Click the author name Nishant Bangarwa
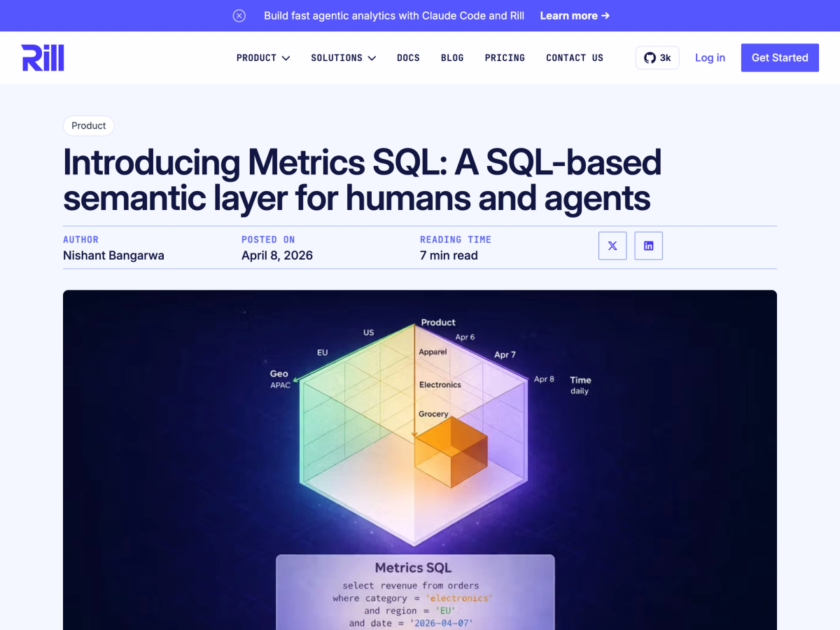This screenshot has height=630, width=840. tap(113, 255)
